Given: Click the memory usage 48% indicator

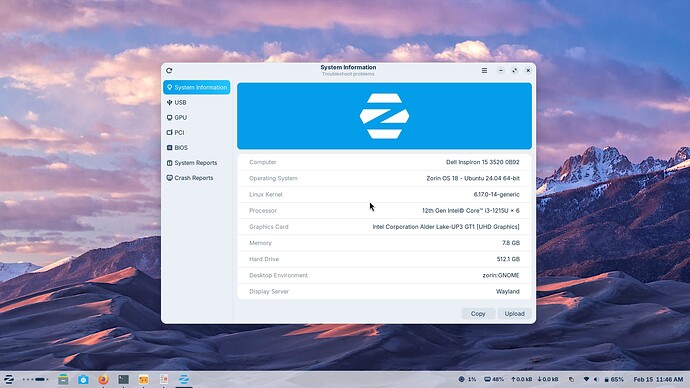Looking at the screenshot, I should coord(494,379).
